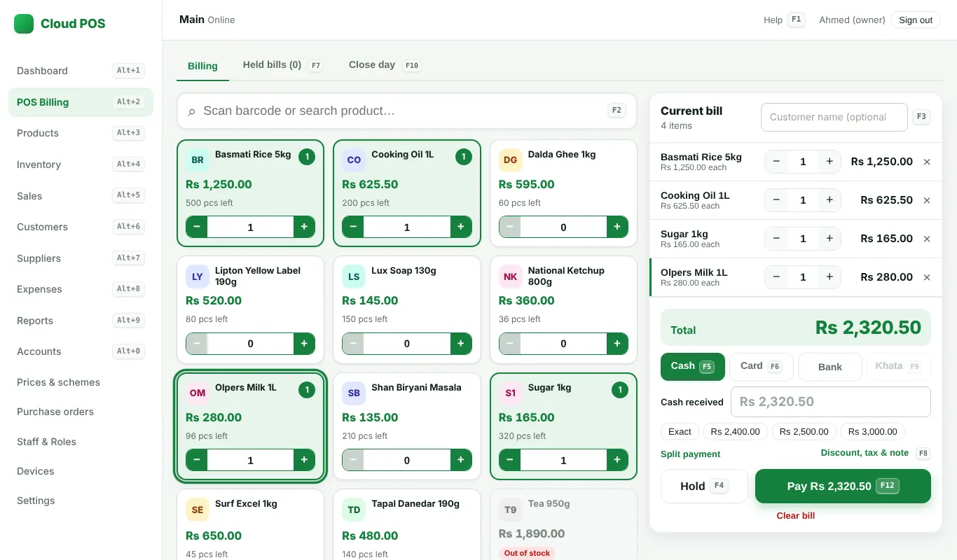Focus the barcode or product search box

pos(407,111)
